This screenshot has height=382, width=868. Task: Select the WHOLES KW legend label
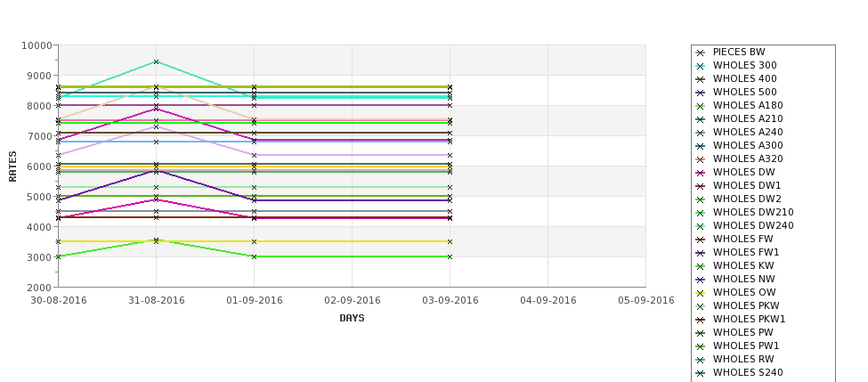point(743,265)
